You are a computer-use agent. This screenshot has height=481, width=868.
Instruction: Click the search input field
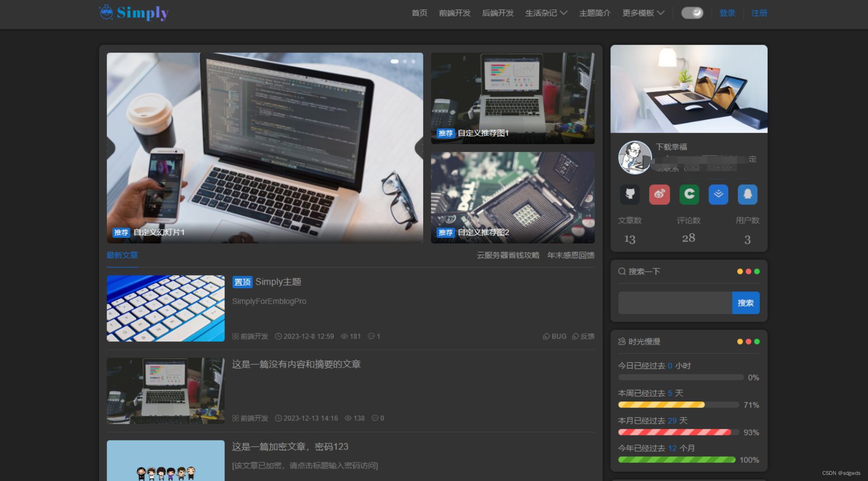[x=674, y=303]
